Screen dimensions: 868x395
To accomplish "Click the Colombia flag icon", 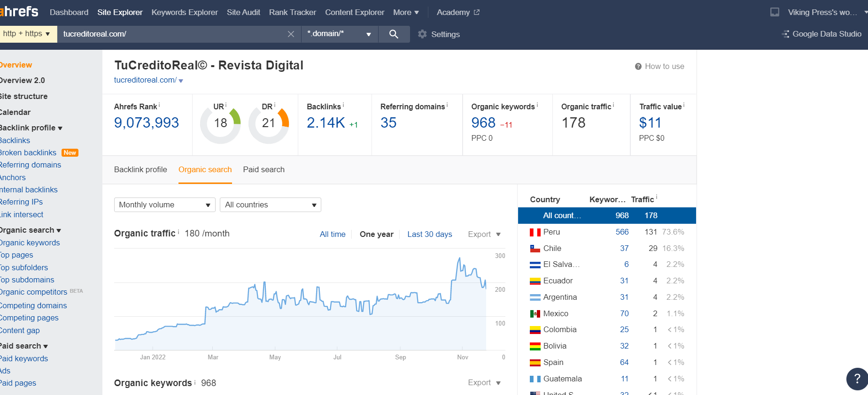I will pyautogui.click(x=535, y=330).
